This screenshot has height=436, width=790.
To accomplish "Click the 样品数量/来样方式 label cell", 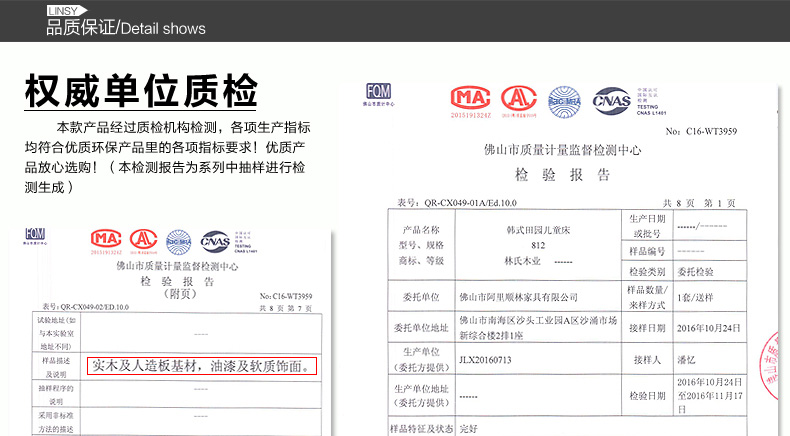I will [x=647, y=297].
